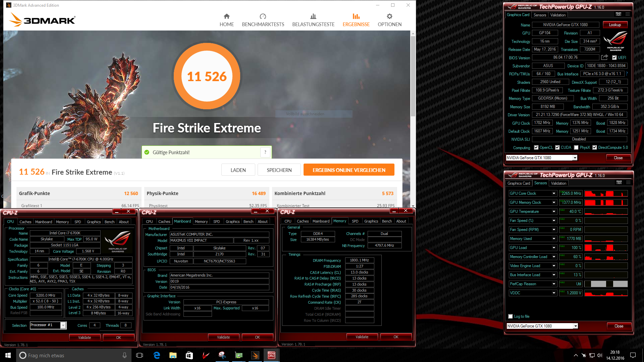The image size is (644, 362).
Task: Open the Memory Used sensor dropdown
Action: coord(554,239)
